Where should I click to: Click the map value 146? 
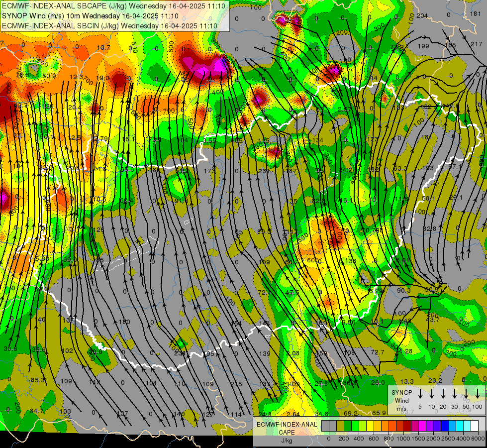tap(40, 319)
